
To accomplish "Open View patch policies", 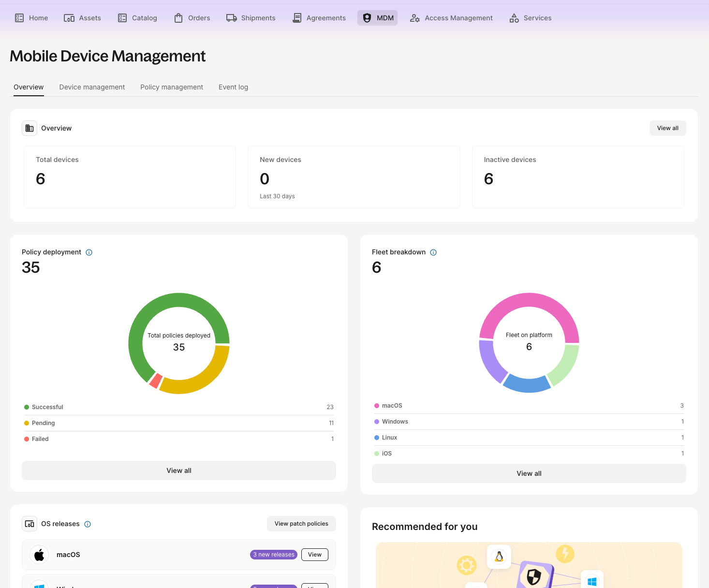I will tap(301, 524).
